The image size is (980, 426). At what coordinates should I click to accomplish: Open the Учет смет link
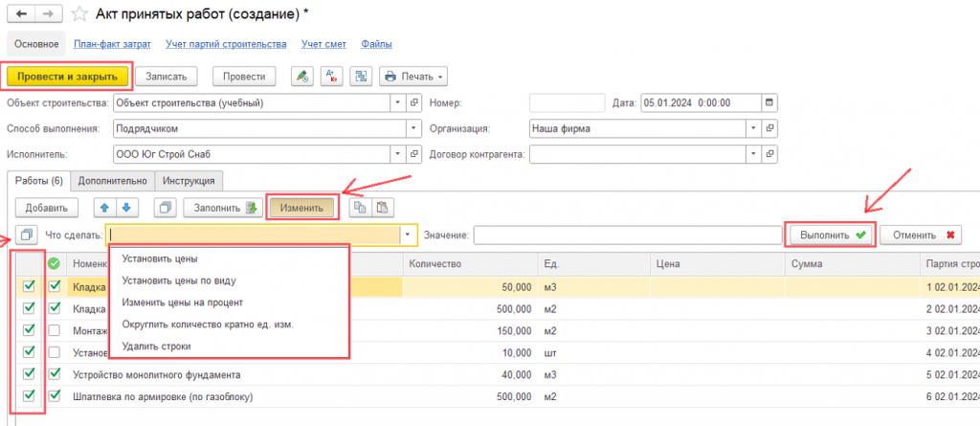323,44
